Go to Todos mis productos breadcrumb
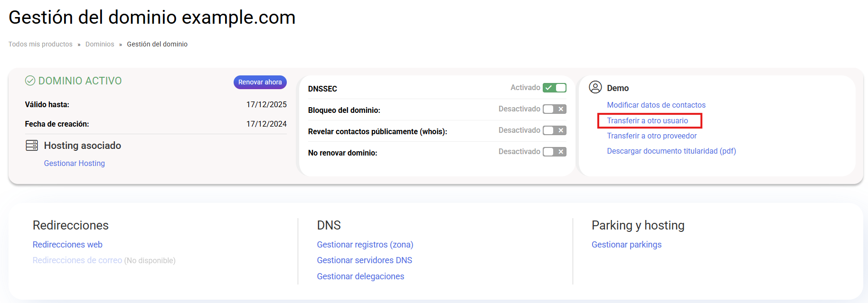Viewport: 868px width, 303px height. pyautogui.click(x=40, y=44)
